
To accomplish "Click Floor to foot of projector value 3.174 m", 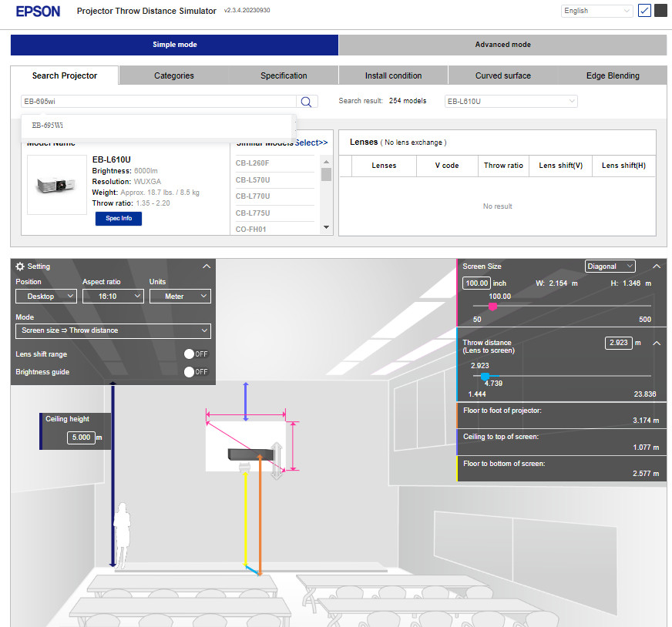I will 646,421.
